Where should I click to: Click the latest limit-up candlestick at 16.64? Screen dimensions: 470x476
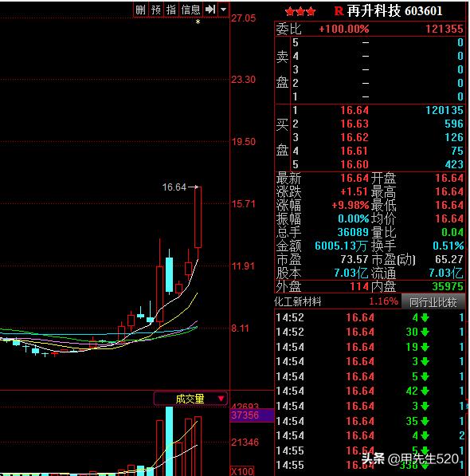(x=198, y=217)
